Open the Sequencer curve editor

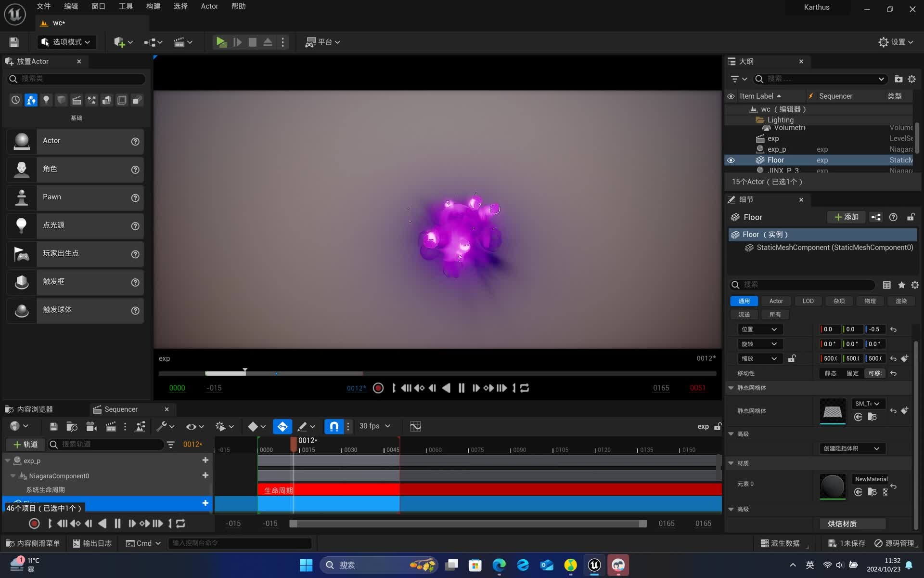coord(415,426)
